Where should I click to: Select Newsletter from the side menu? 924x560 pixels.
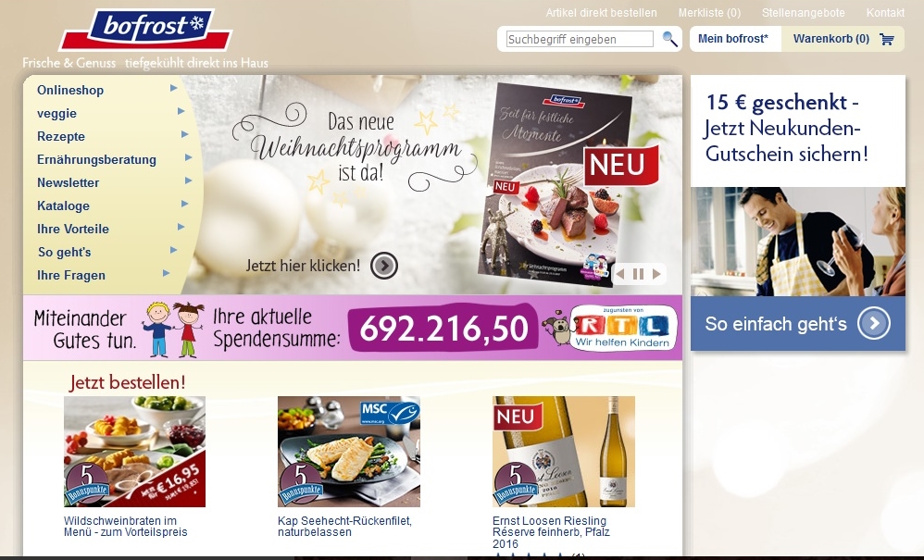point(68,182)
